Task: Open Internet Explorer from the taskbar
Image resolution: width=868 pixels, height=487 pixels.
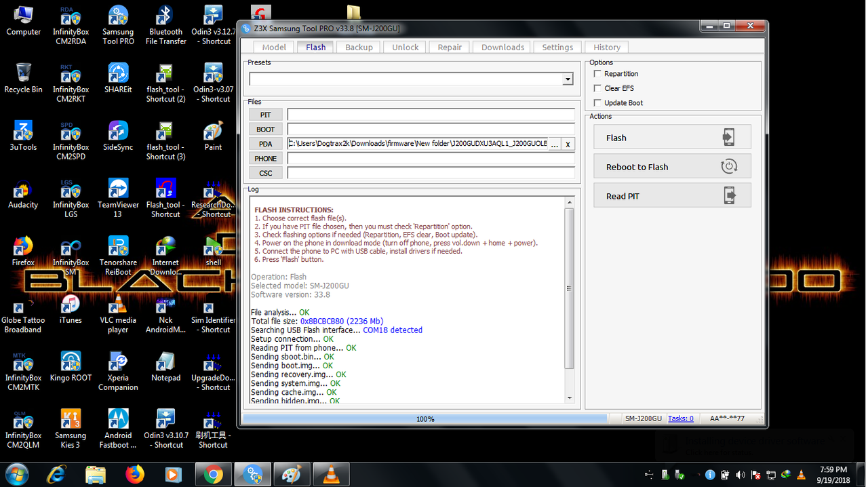Action: (57, 474)
